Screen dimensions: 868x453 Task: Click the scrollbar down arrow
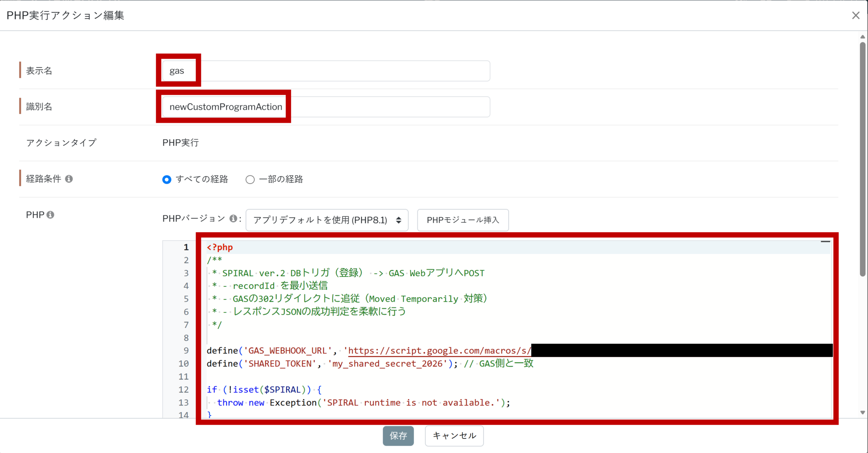(863, 413)
